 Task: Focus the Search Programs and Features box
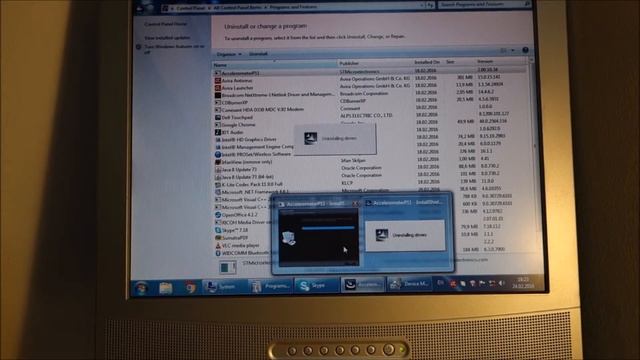coord(484,4)
